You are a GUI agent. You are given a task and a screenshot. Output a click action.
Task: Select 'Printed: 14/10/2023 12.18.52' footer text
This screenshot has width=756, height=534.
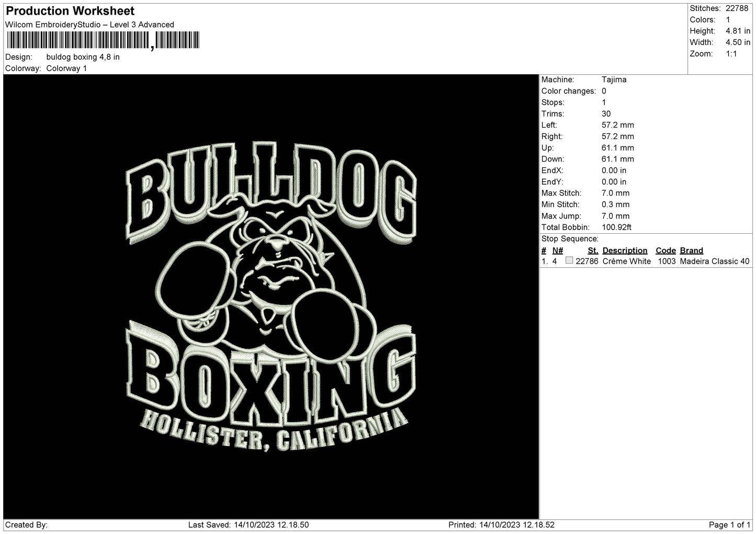pos(502,525)
